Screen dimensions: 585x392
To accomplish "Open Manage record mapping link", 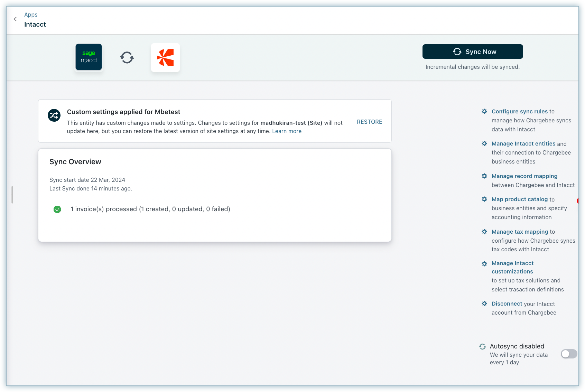I will (x=524, y=176).
